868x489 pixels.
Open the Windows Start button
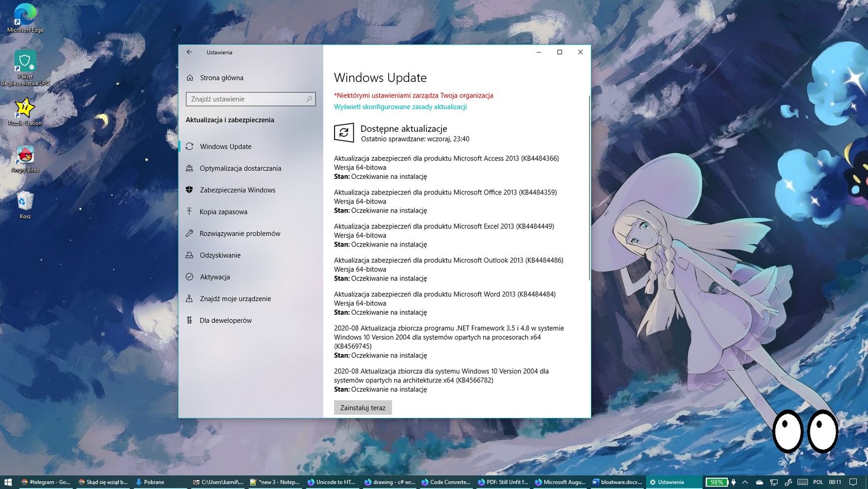point(8,482)
